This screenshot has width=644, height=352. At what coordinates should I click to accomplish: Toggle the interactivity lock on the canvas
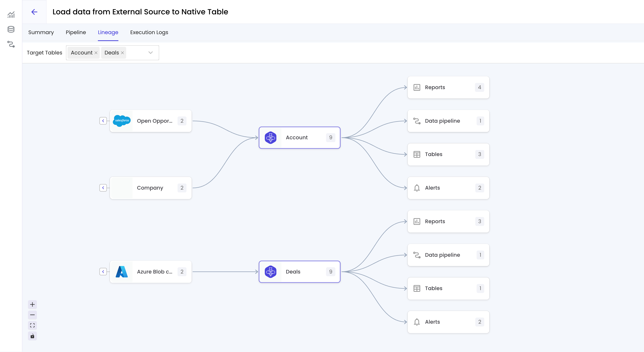point(32,336)
